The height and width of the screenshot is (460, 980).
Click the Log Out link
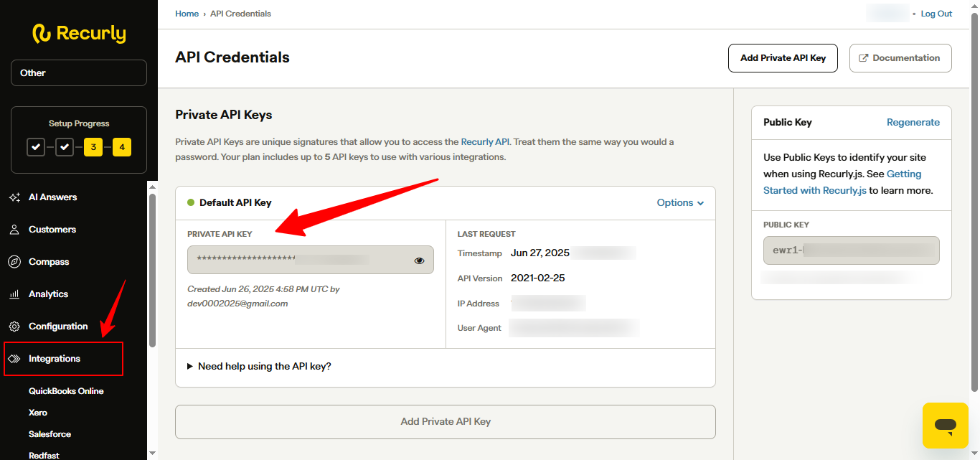pyautogui.click(x=936, y=14)
